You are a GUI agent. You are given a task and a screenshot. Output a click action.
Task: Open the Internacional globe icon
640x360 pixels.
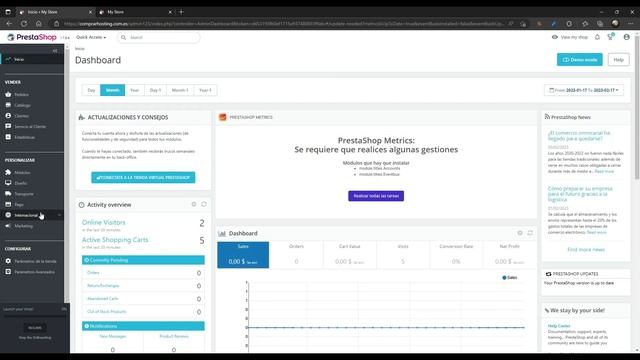(x=8, y=215)
